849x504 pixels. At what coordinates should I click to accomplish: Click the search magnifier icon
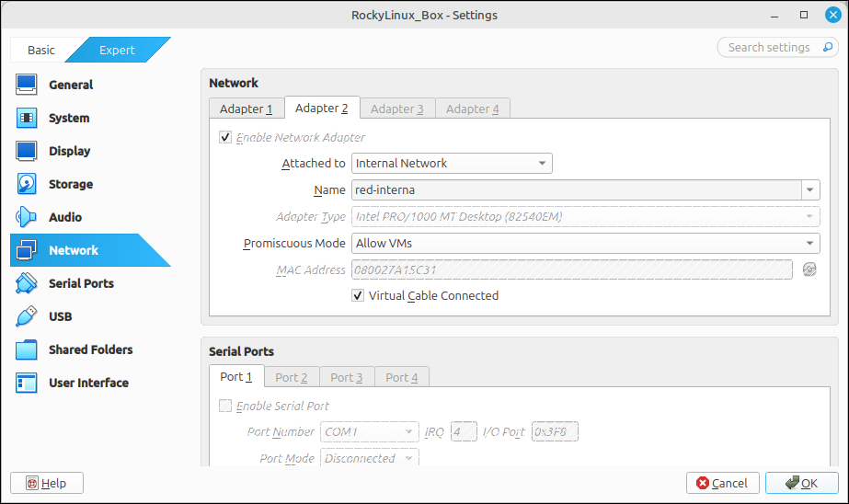point(827,47)
